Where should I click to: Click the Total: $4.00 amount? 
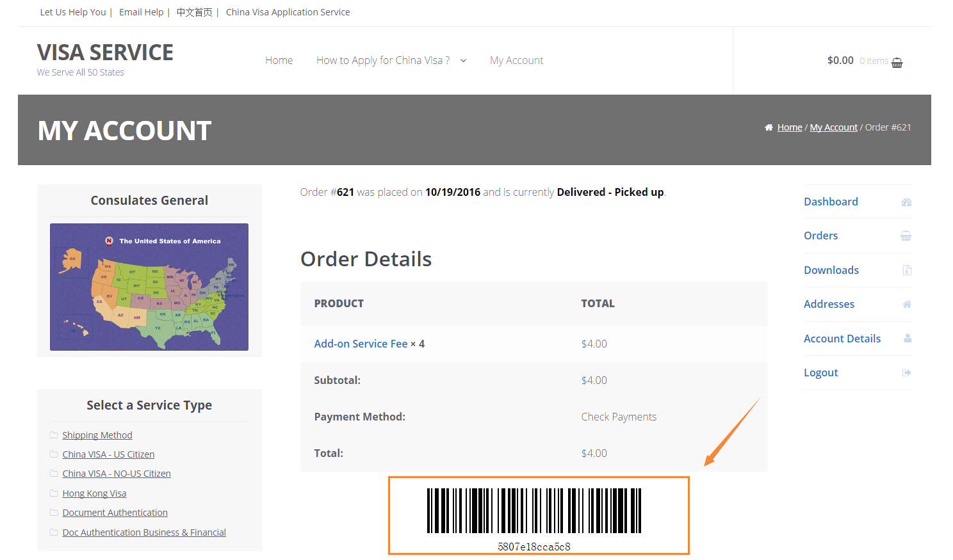tap(594, 453)
